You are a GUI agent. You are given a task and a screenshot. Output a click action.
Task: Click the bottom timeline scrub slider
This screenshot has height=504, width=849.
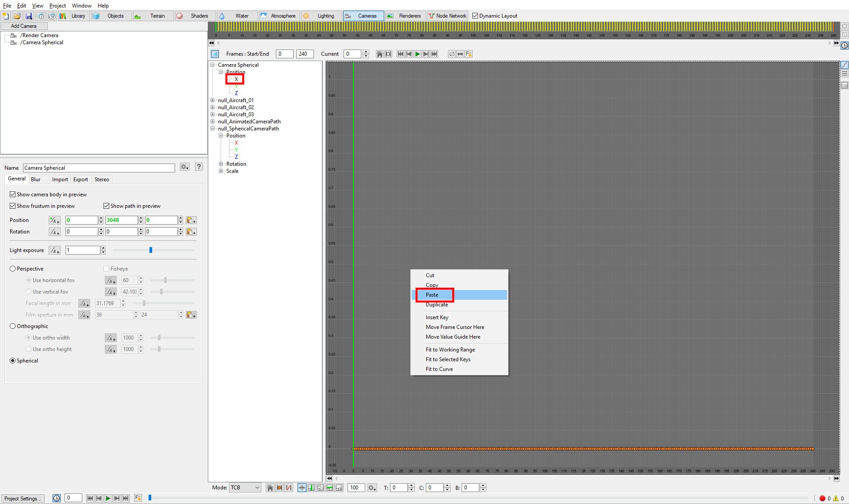[150, 498]
